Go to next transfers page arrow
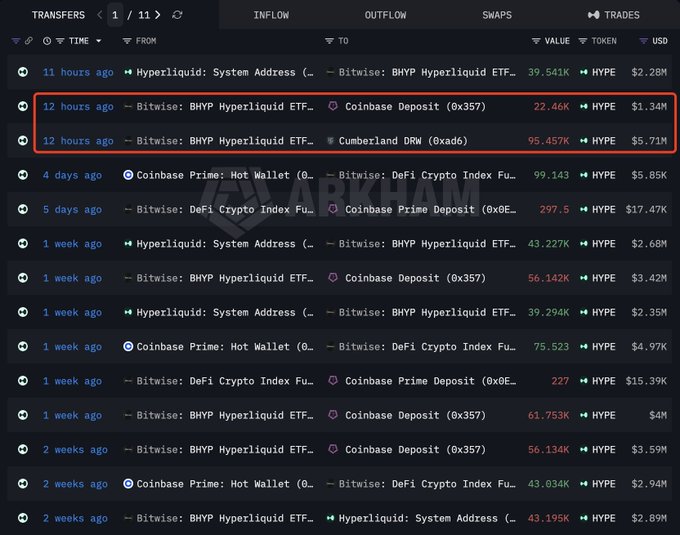680x535 pixels. coord(158,15)
